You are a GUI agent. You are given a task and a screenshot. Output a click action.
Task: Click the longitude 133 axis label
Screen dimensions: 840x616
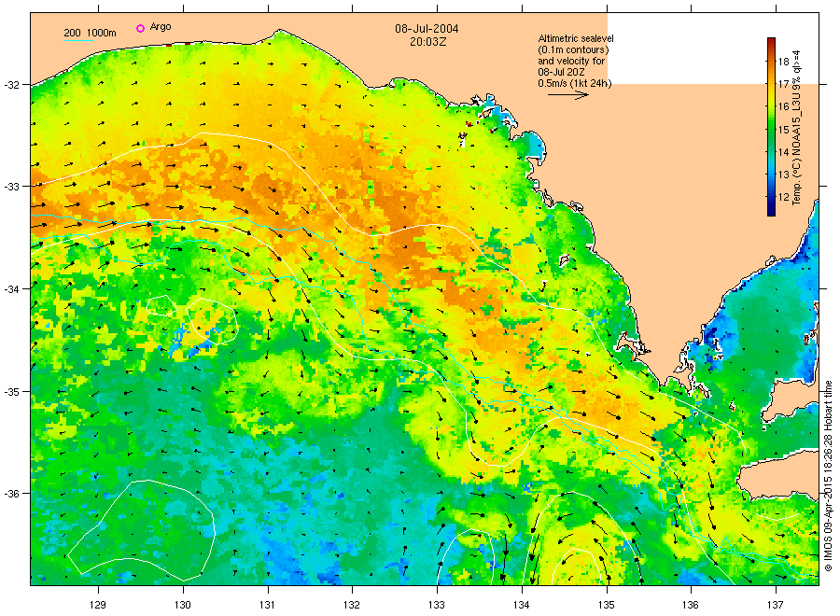[x=437, y=606]
